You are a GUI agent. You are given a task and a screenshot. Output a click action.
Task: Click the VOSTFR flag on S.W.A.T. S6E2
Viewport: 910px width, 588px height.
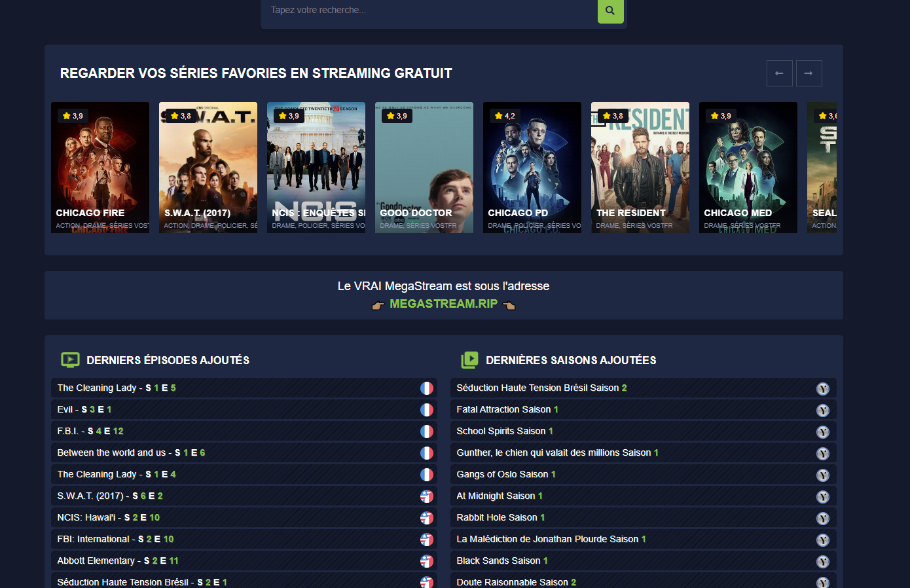click(427, 496)
